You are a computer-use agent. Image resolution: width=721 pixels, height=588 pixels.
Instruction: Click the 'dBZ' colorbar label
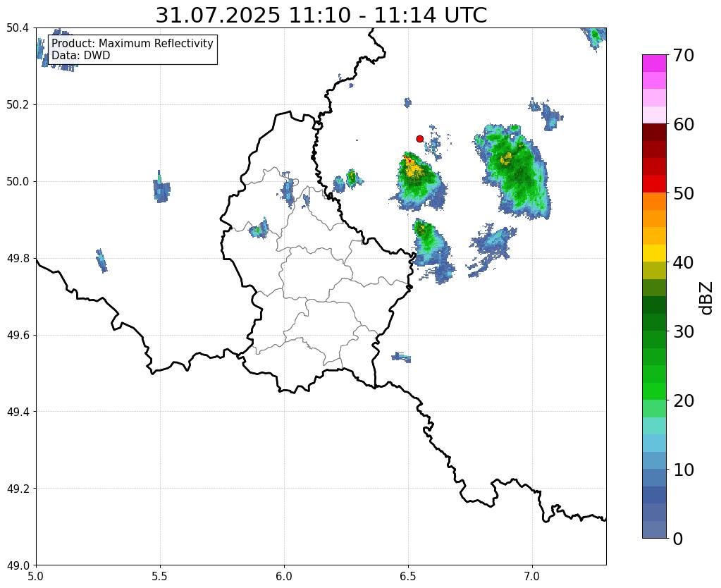click(x=707, y=298)
